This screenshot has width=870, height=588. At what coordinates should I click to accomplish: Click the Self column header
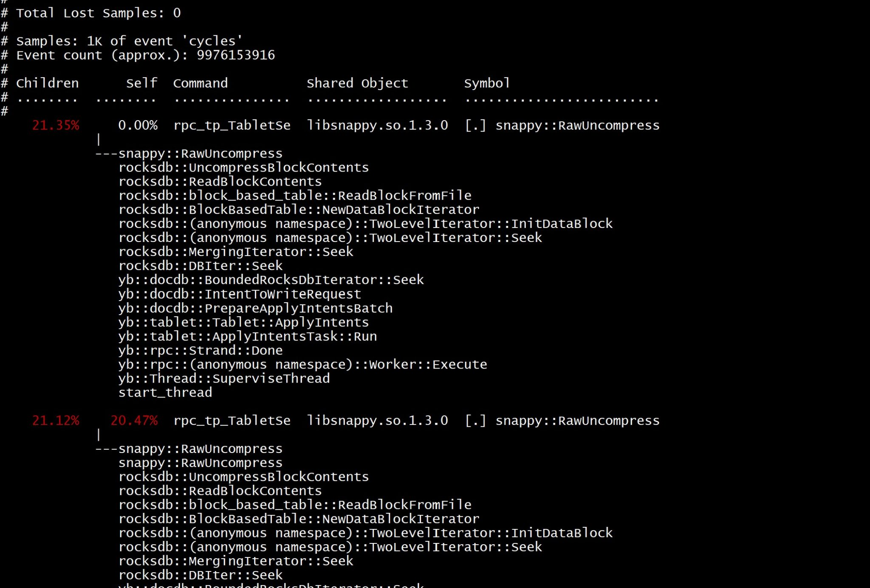point(141,83)
